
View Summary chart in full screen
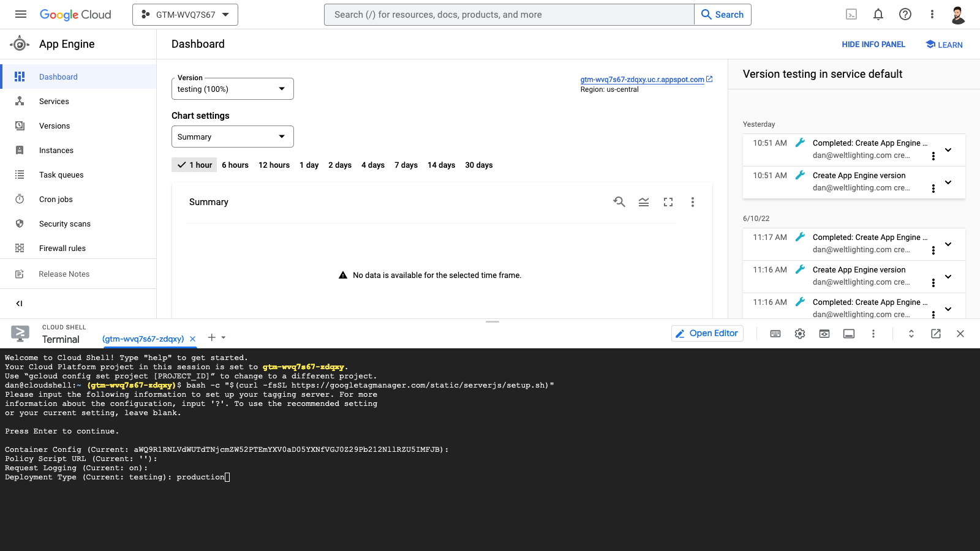click(668, 202)
